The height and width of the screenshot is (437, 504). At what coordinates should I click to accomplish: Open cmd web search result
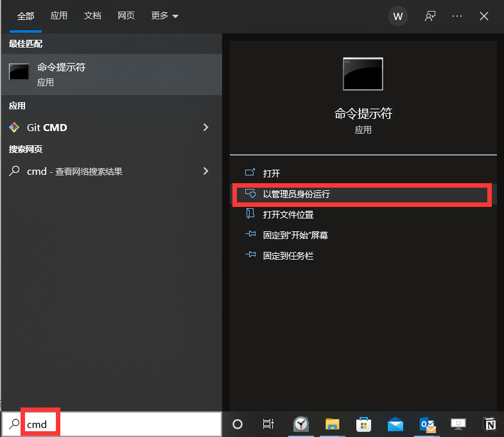pos(112,171)
